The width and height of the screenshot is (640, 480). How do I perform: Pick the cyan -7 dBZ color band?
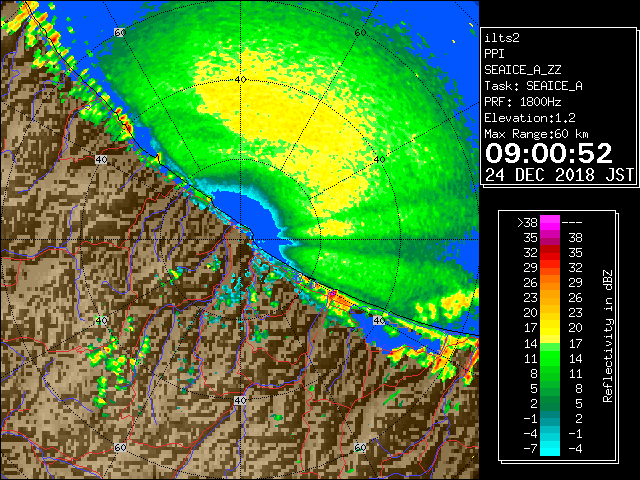click(550, 448)
